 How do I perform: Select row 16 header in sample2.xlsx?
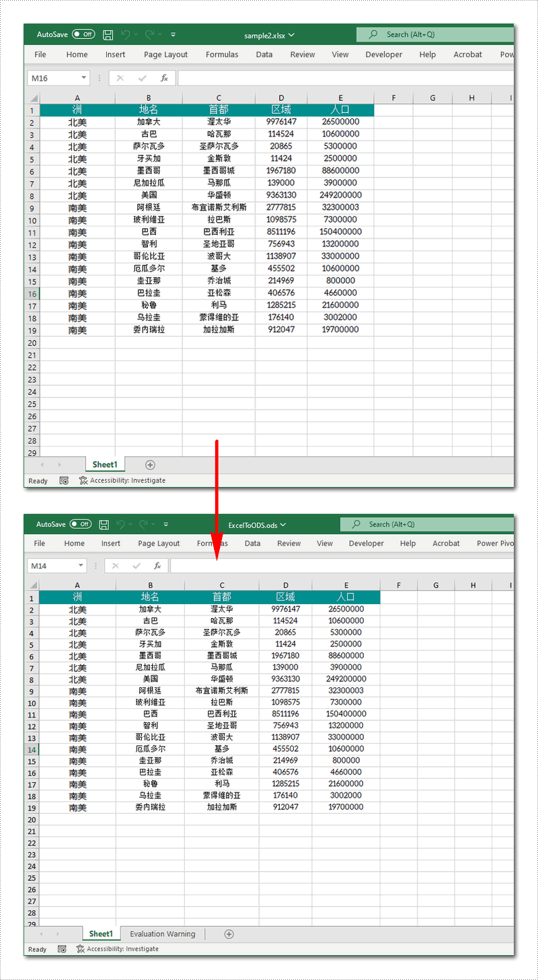pyautogui.click(x=32, y=293)
